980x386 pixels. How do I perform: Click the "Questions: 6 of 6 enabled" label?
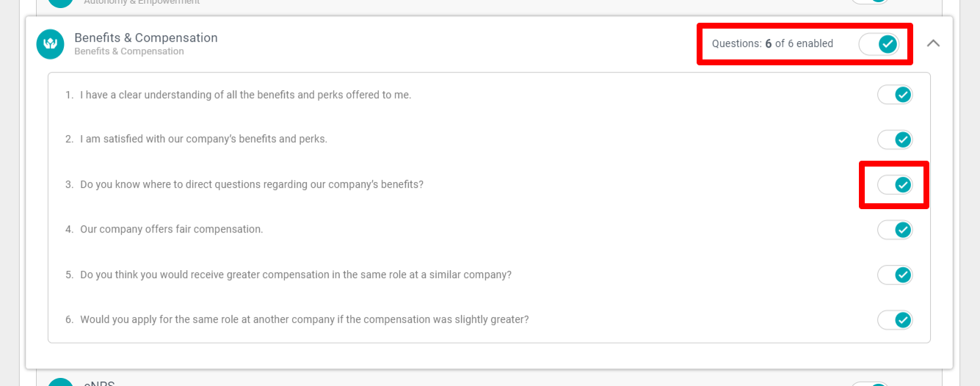click(x=772, y=44)
